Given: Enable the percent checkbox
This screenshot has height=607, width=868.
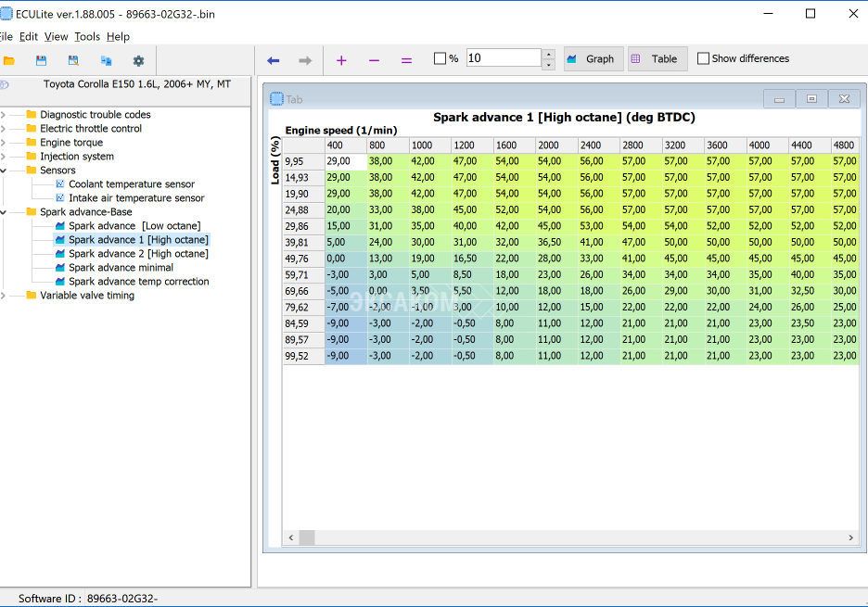Looking at the screenshot, I should 440,58.
